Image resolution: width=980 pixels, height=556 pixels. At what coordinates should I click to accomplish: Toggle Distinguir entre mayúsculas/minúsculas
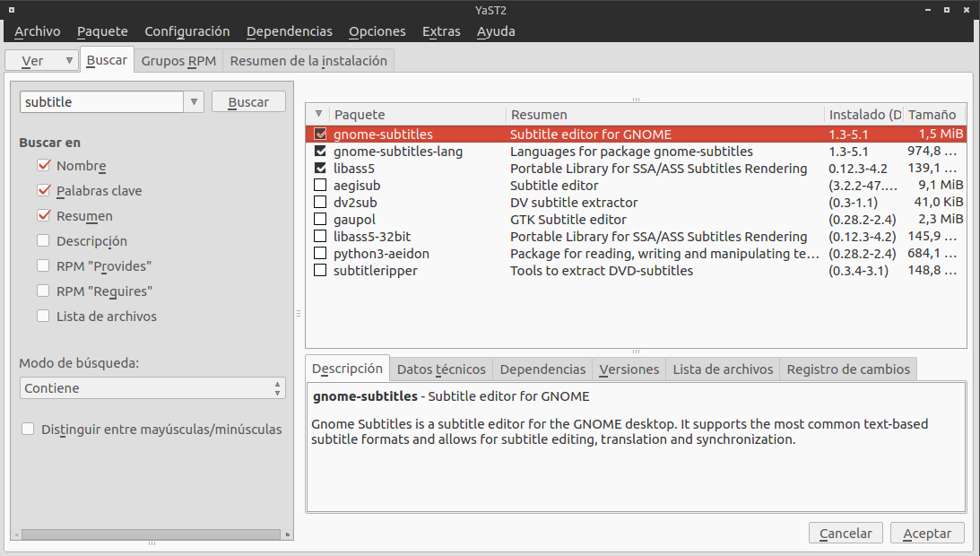pos(28,430)
